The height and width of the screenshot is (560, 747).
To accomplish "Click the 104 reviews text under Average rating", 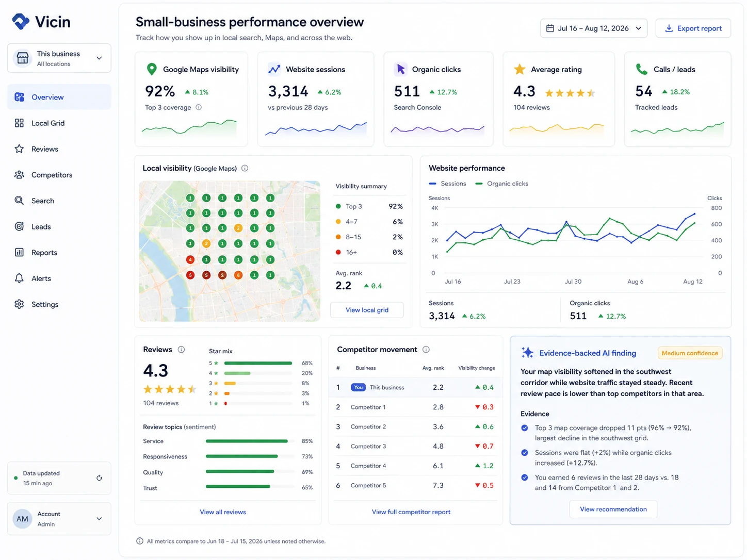I will tap(531, 107).
